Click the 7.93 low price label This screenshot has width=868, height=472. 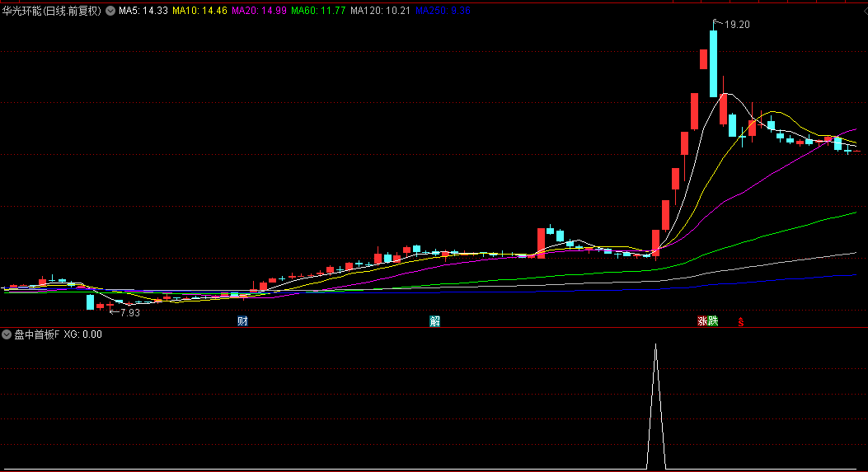coord(130,313)
